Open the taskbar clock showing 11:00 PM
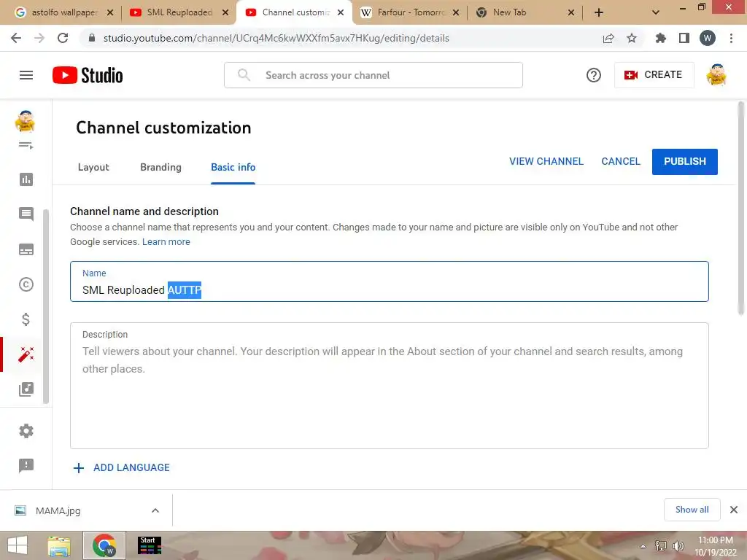This screenshot has height=560, width=747. pyautogui.click(x=716, y=546)
